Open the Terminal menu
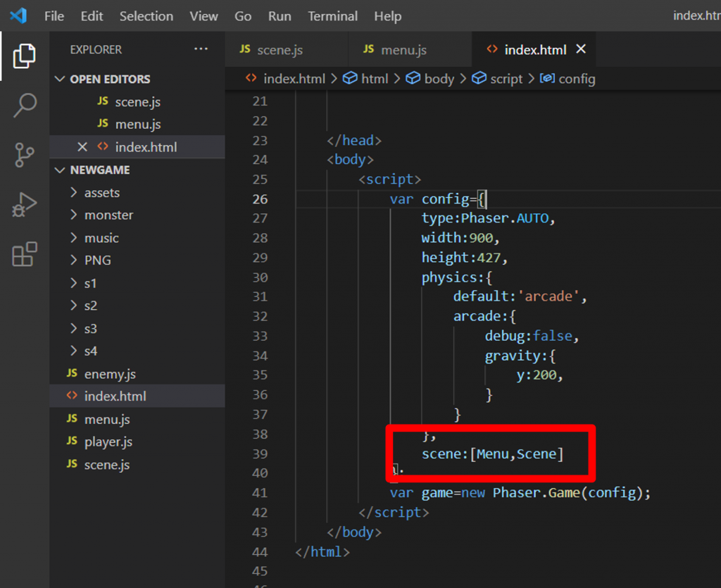Viewport: 721px width, 588px height. pos(332,16)
